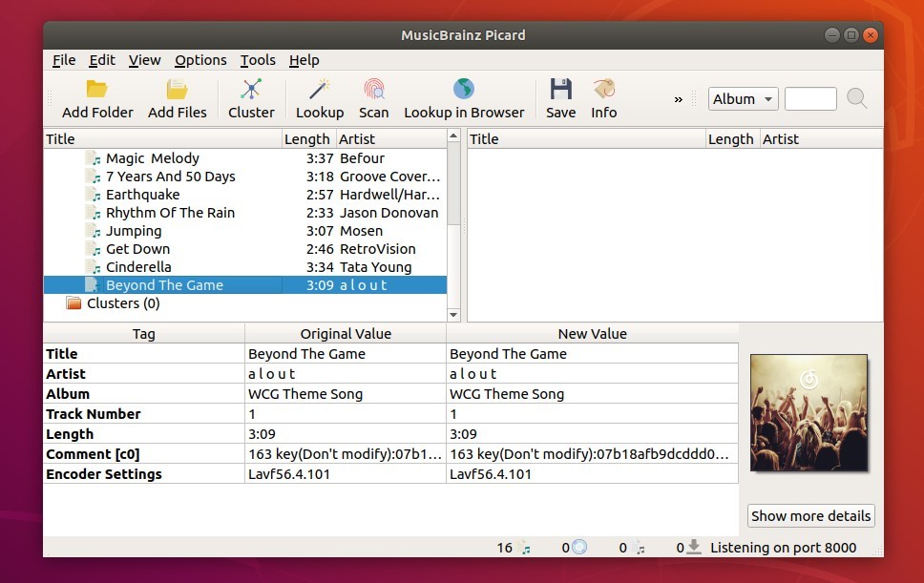Click the file icon beside Jumping
Image resolution: width=924 pixels, height=583 pixels.
[x=94, y=231]
